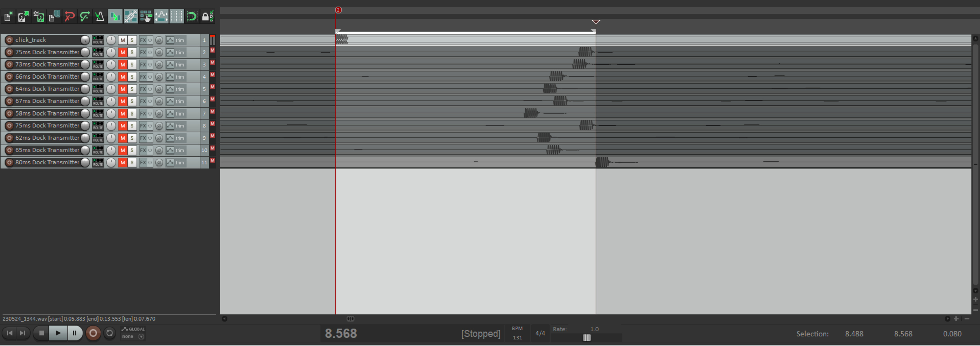Viewport: 980px width, 346px height.
Task: Click the playback Rate slider handle
Action: pos(587,338)
